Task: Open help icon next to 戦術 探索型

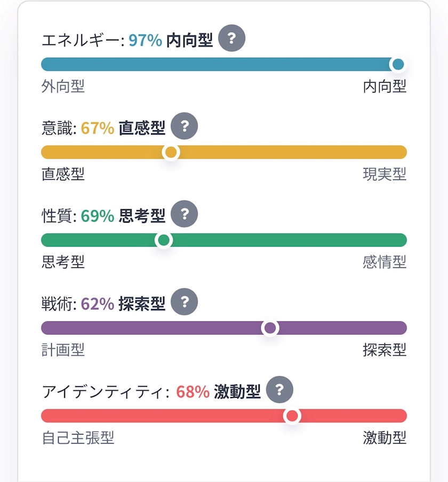Action: 184,302
